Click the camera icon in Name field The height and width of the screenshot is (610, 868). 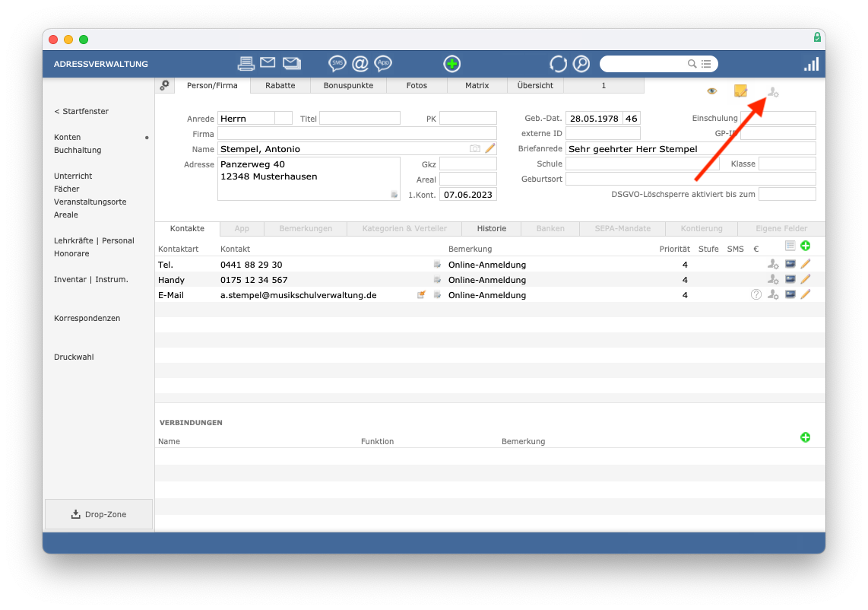(x=475, y=148)
